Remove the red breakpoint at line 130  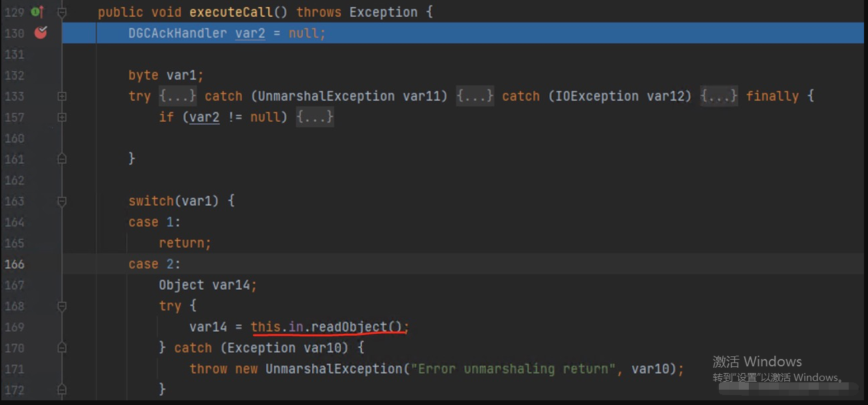(41, 32)
